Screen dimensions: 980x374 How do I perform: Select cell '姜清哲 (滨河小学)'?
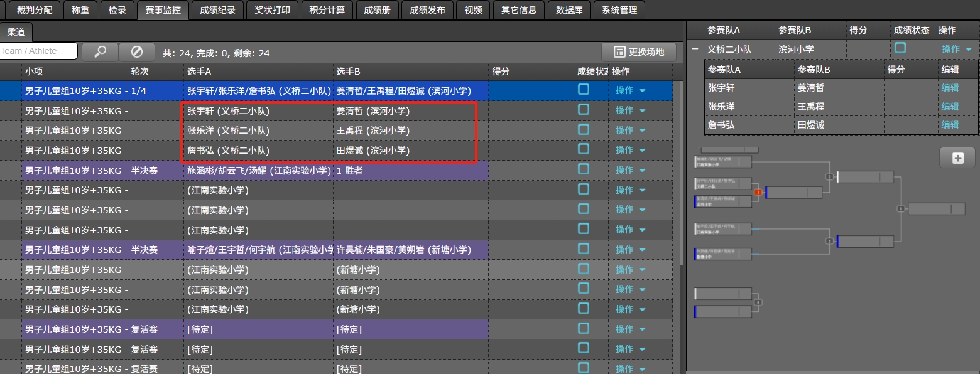(x=411, y=110)
